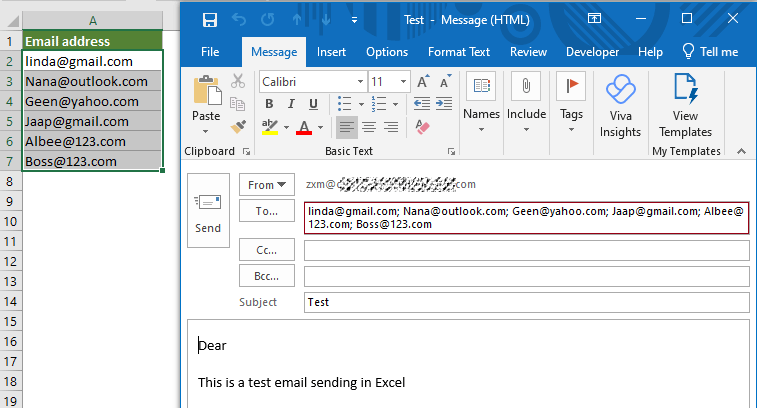Click the Copy icon in Clipboard group

tap(238, 104)
